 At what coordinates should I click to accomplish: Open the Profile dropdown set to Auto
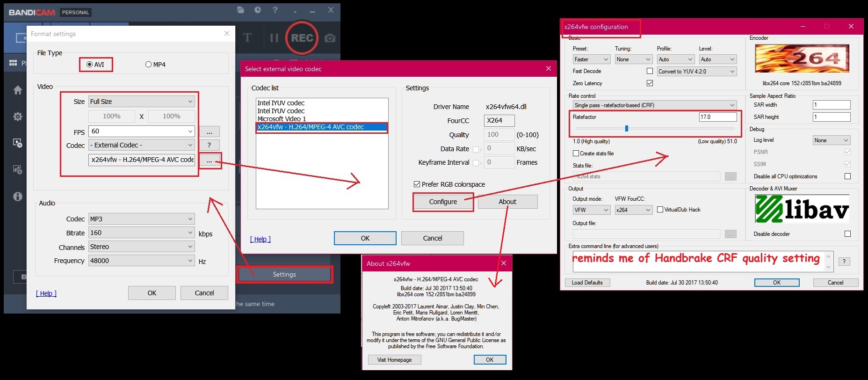[x=676, y=59]
